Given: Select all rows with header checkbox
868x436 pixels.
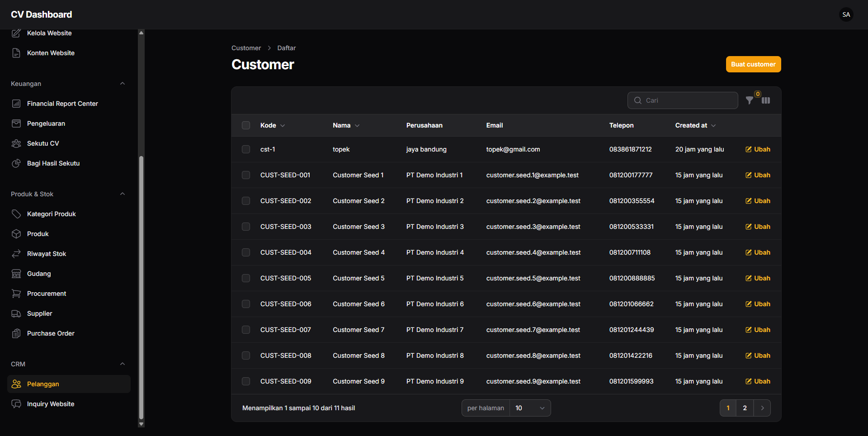Looking at the screenshot, I should [x=246, y=125].
